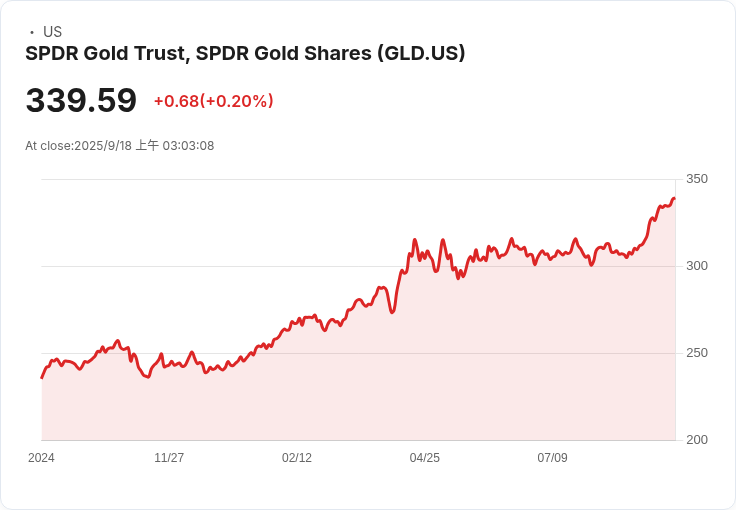Click the 200 y-axis price label
The width and height of the screenshot is (736, 510).
(697, 440)
